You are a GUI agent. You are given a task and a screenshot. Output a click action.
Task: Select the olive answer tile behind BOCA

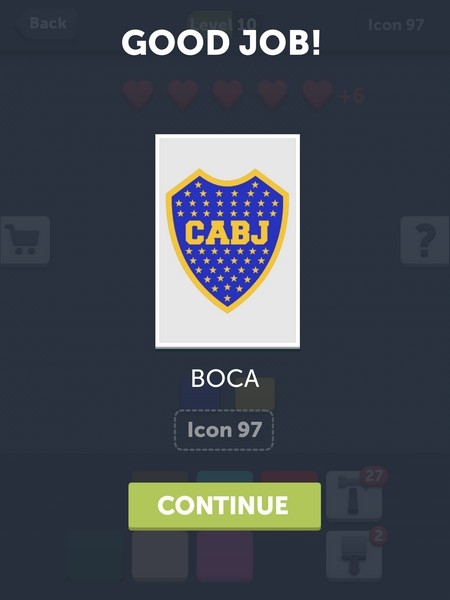coord(254,394)
